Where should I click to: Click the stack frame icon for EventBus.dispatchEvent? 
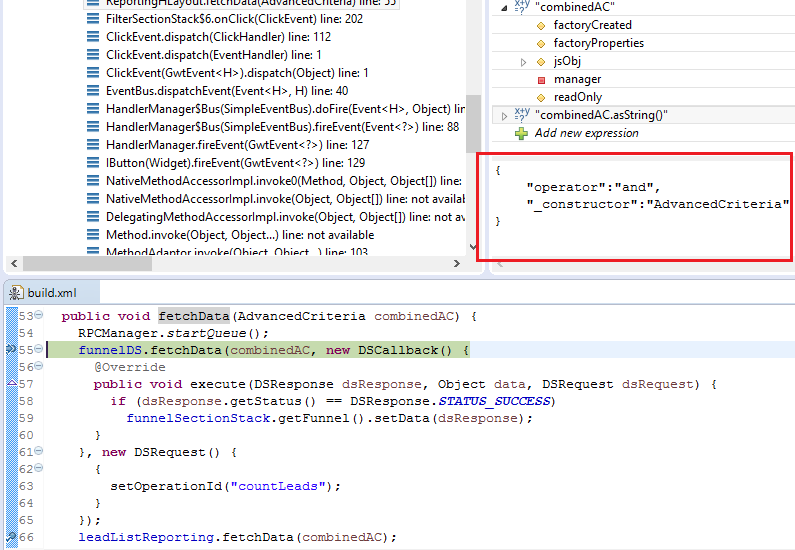93,91
